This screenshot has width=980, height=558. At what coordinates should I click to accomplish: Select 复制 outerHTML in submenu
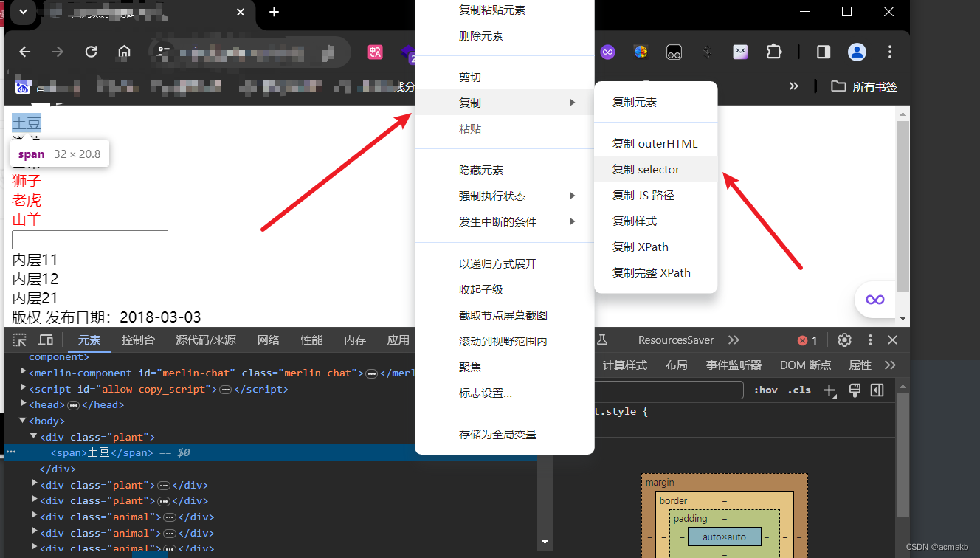[x=656, y=143]
